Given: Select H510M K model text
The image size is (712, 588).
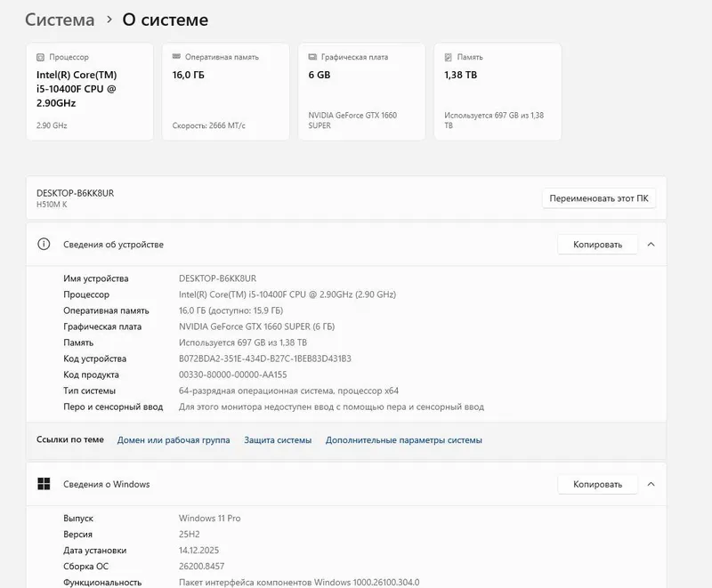Looking at the screenshot, I should [x=52, y=205].
